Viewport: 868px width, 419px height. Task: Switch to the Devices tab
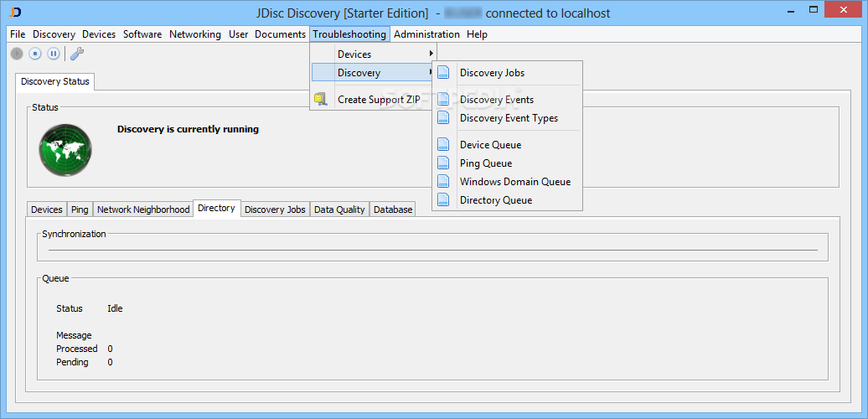pyautogui.click(x=47, y=209)
